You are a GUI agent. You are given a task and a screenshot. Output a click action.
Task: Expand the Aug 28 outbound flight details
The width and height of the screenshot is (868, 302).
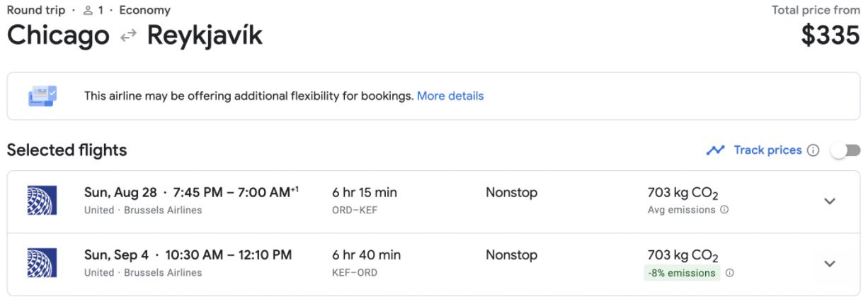click(x=830, y=201)
